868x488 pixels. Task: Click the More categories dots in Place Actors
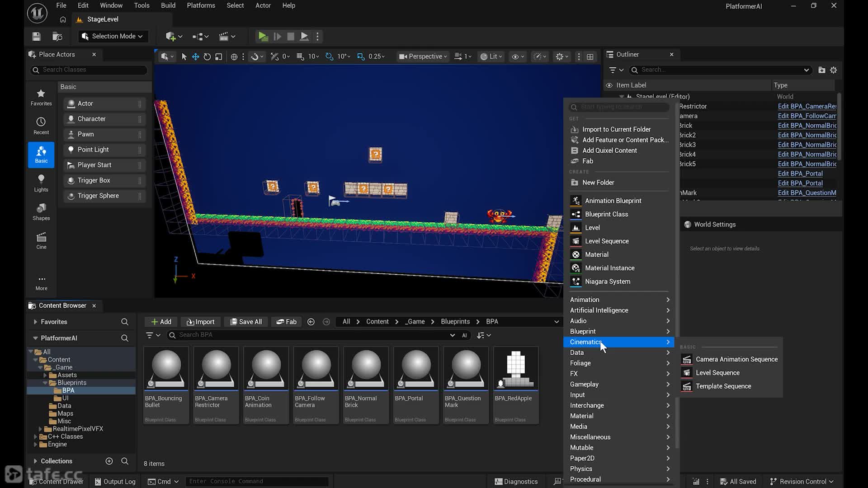pyautogui.click(x=42, y=283)
